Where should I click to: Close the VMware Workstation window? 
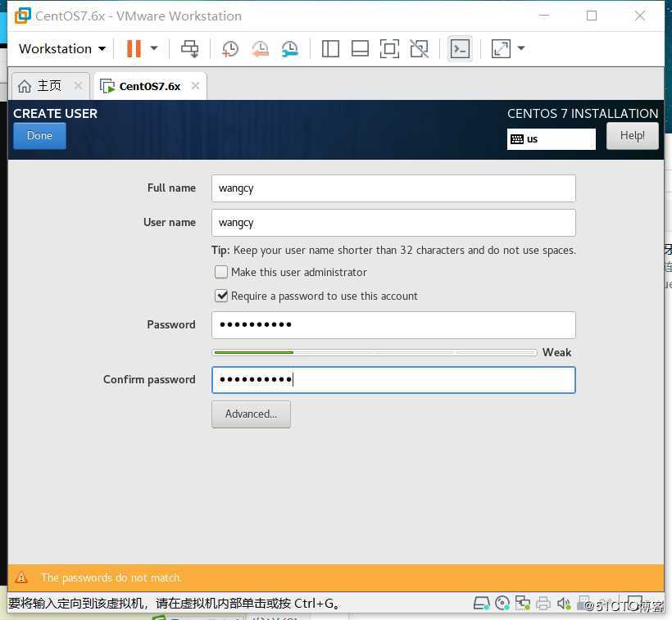pos(640,16)
